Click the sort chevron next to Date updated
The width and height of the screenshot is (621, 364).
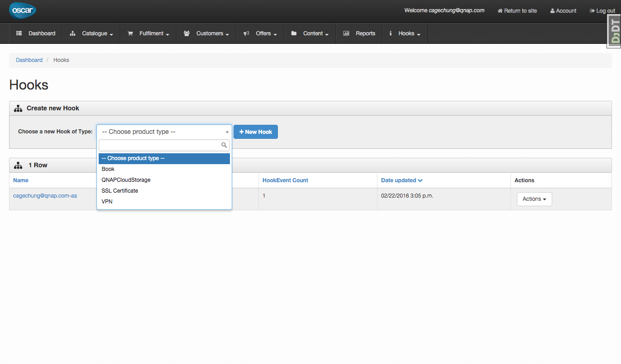tap(420, 180)
